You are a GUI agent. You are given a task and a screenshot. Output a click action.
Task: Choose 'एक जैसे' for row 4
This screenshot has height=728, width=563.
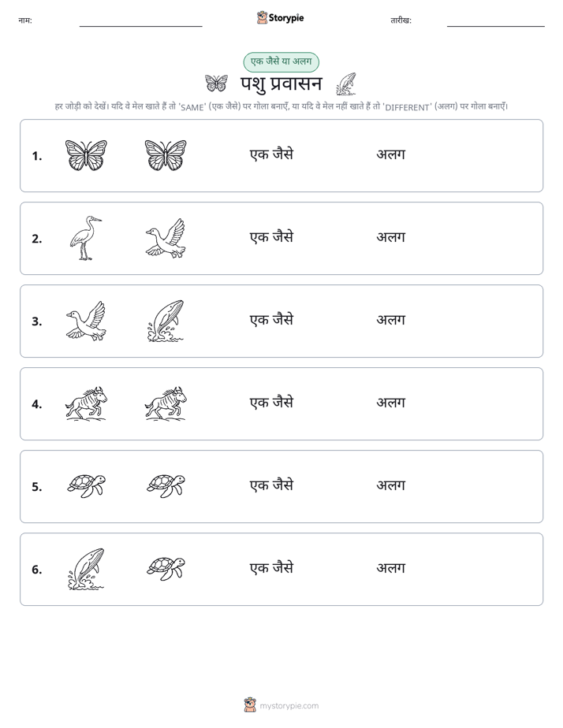[x=271, y=402]
